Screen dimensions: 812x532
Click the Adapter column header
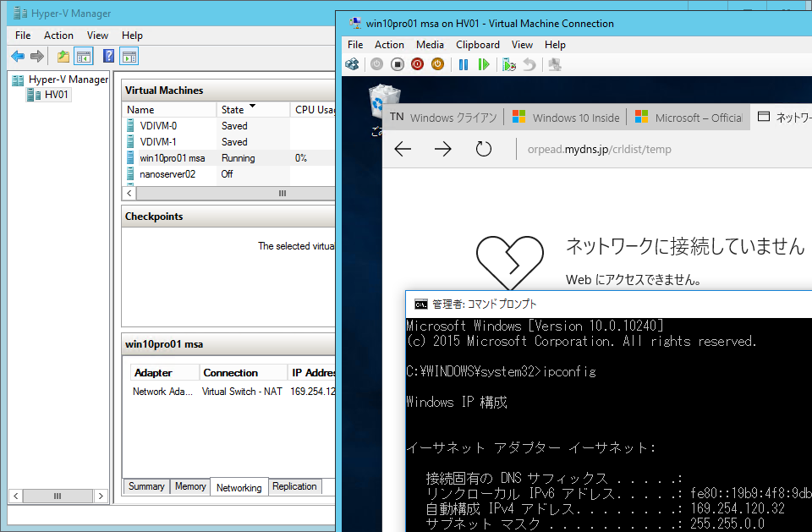pyautogui.click(x=164, y=372)
